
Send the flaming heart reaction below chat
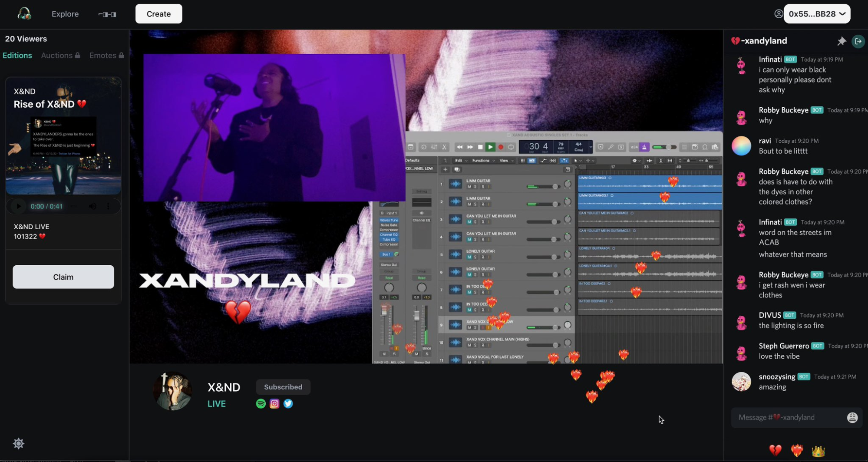[797, 450]
